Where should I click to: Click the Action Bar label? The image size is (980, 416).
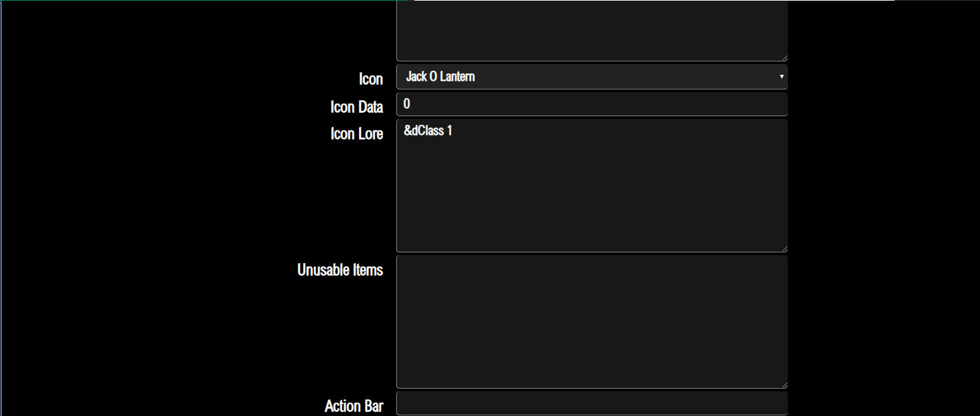(354, 406)
